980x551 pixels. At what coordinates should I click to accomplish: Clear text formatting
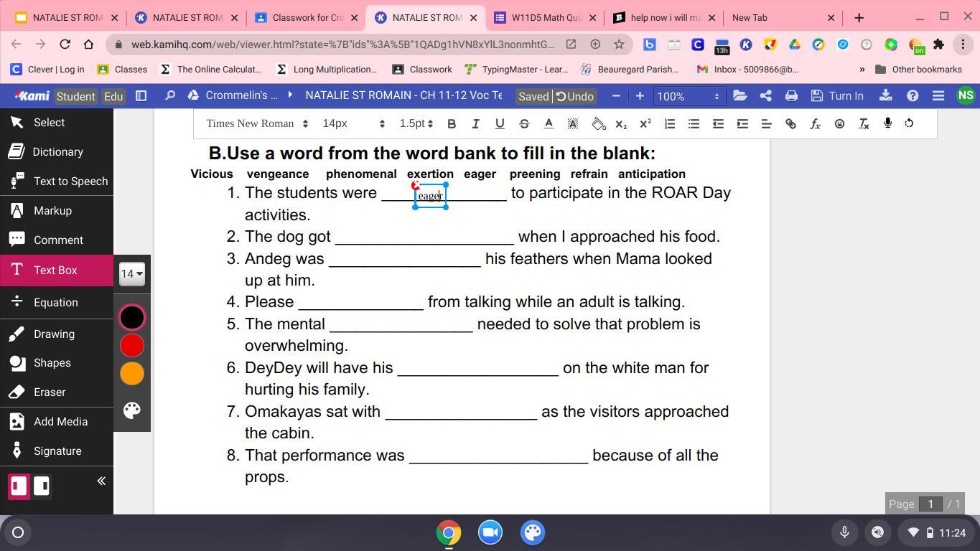(864, 123)
